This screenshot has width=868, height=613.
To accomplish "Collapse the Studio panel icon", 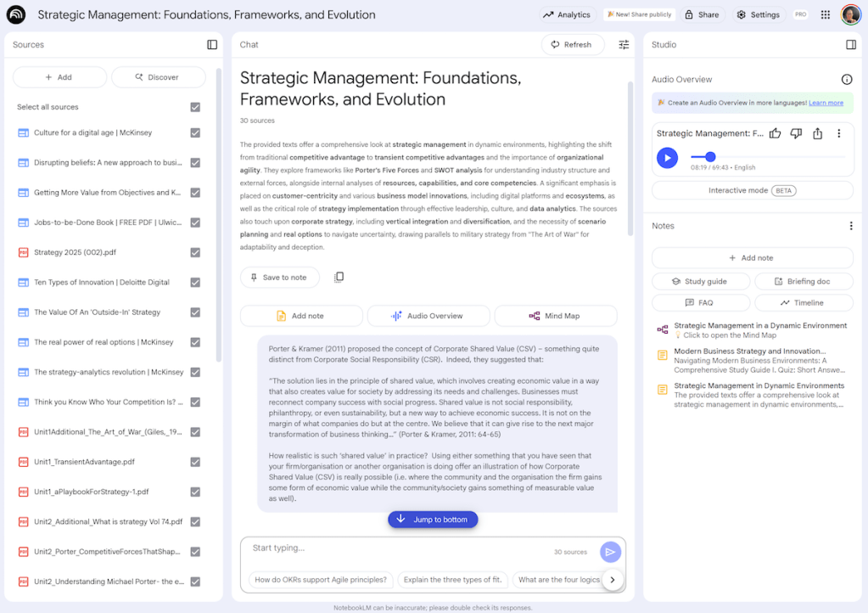I will click(850, 45).
